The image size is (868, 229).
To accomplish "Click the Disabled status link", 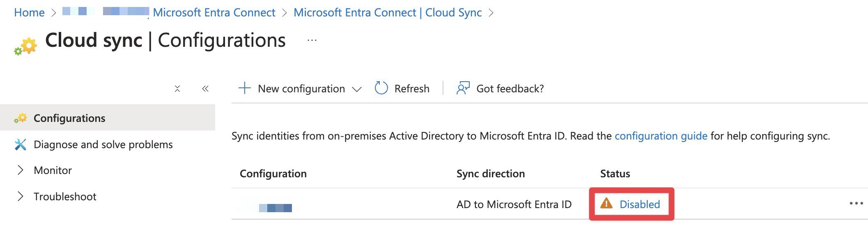I will [640, 204].
